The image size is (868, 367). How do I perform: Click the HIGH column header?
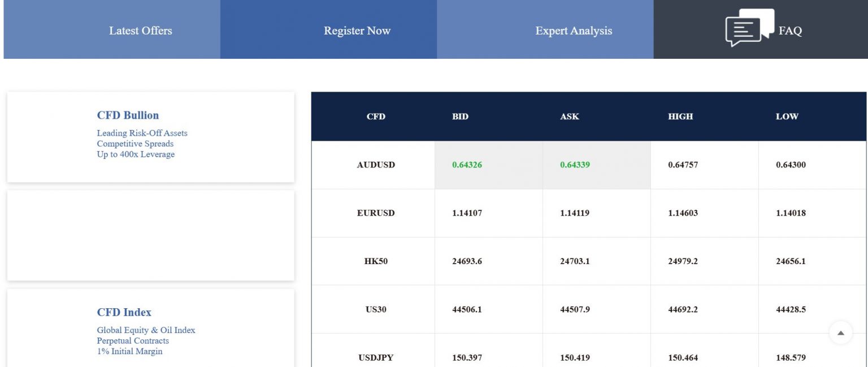[x=680, y=116]
